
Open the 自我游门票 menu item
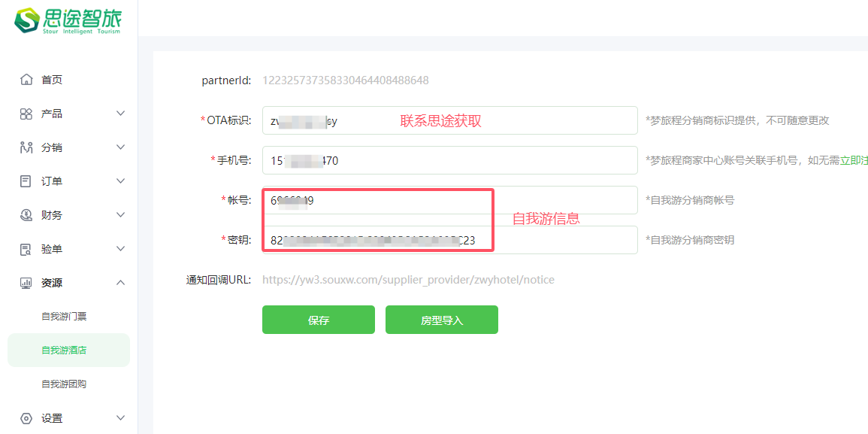click(x=64, y=317)
